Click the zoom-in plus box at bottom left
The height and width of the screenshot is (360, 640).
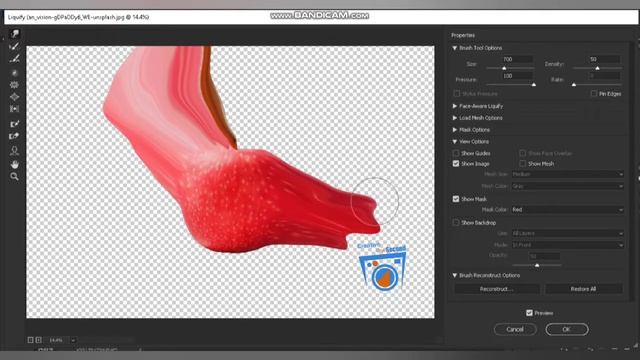coord(38,340)
